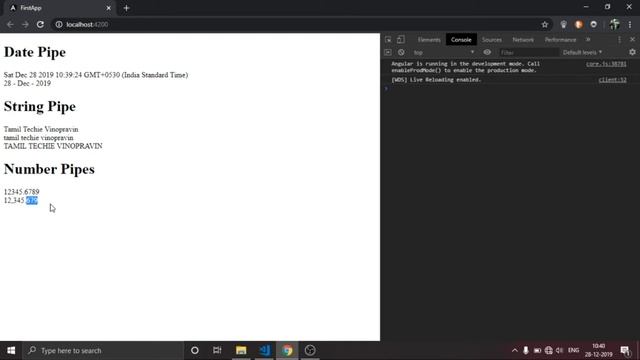Image resolution: width=640 pixels, height=360 pixels.
Task: Open the JavaScript context 'top' dropdown
Action: 444,52
